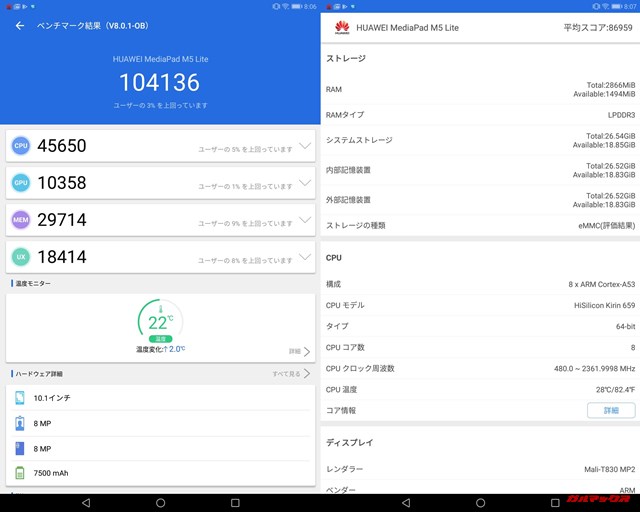Tap the 平均スコア:86959 text
640x512 pixels.
(x=598, y=28)
